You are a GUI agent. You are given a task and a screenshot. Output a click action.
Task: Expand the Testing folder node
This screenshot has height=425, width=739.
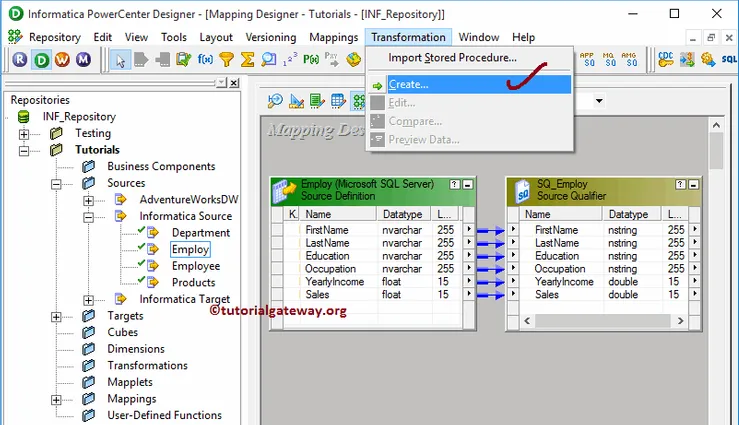tap(24, 134)
